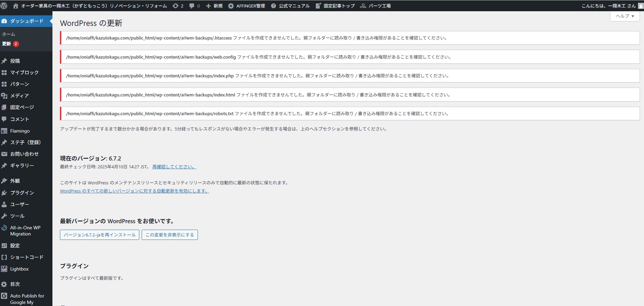644x306 pixels.
Task: Expand the ヘルプ dropdown tab
Action: [x=625, y=16]
